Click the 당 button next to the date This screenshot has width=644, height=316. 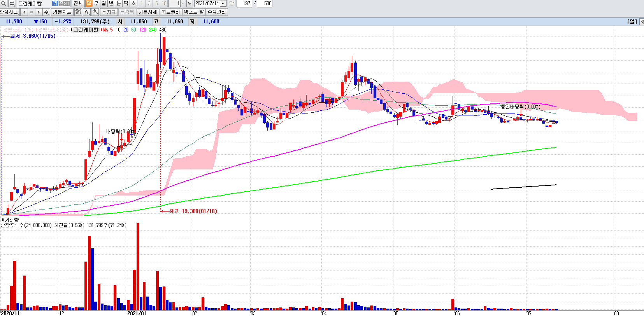tap(231, 3)
